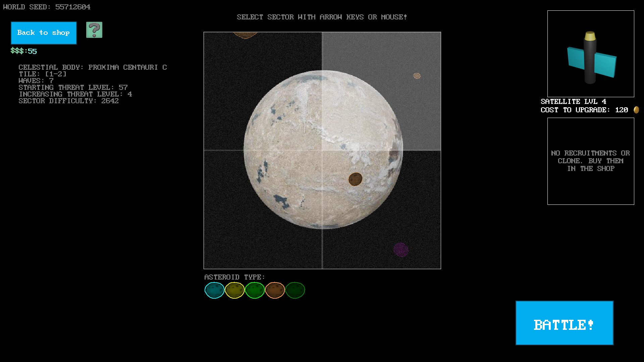Select the highlighted top-right sector

click(382, 90)
